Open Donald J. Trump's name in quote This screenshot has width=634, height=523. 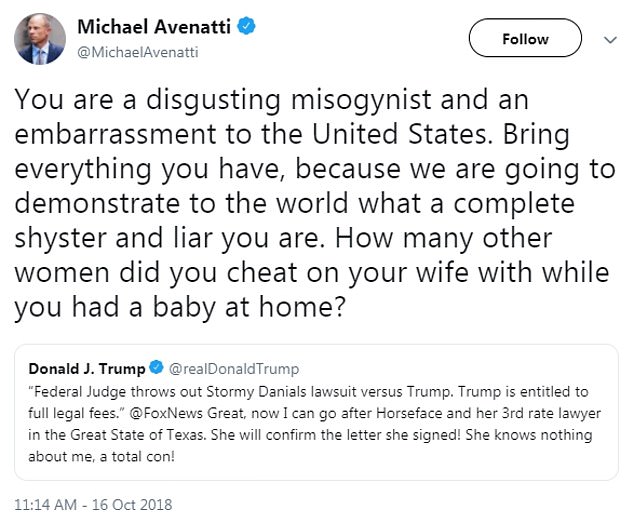point(86,368)
